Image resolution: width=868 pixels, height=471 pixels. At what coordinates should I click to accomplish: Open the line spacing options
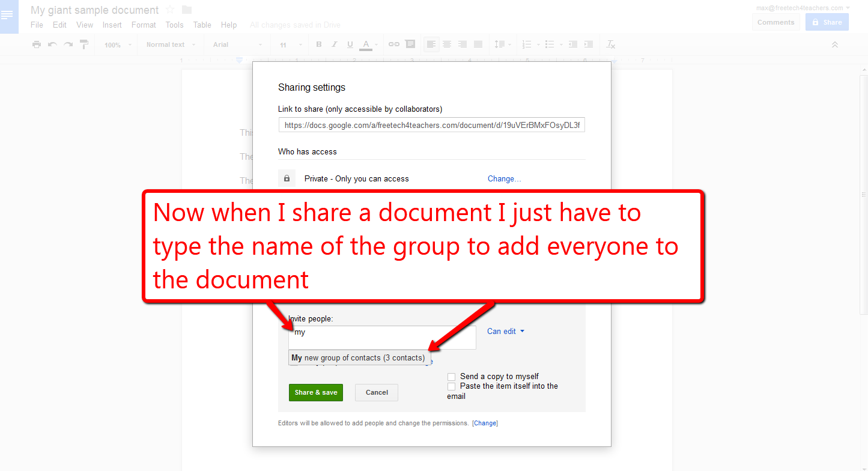502,44
